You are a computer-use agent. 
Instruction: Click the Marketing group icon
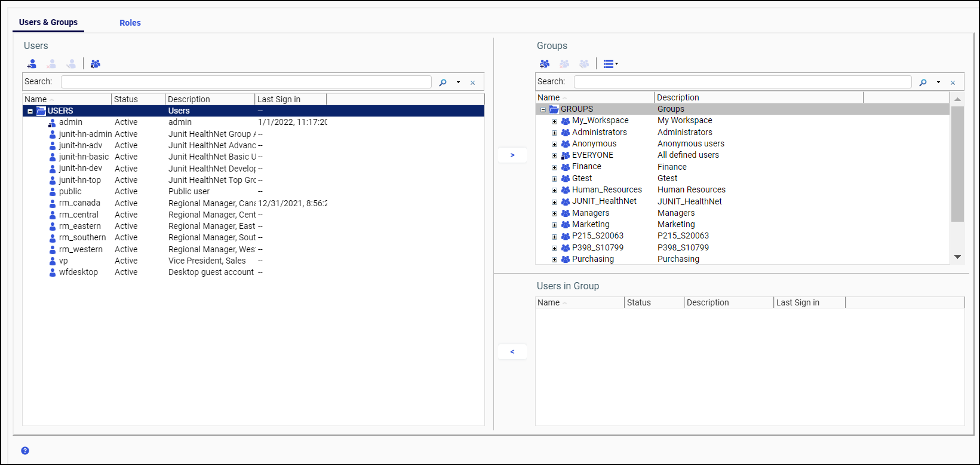coord(565,225)
